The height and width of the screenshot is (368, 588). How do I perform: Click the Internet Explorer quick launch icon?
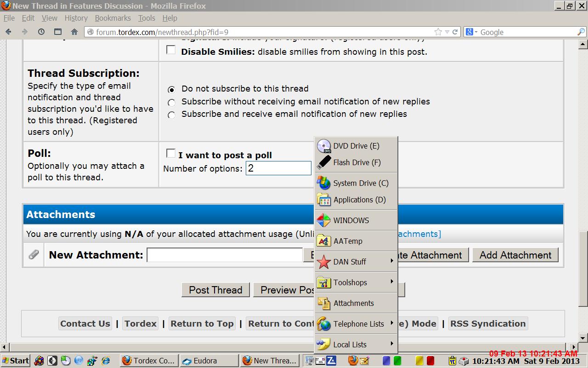[106, 361]
